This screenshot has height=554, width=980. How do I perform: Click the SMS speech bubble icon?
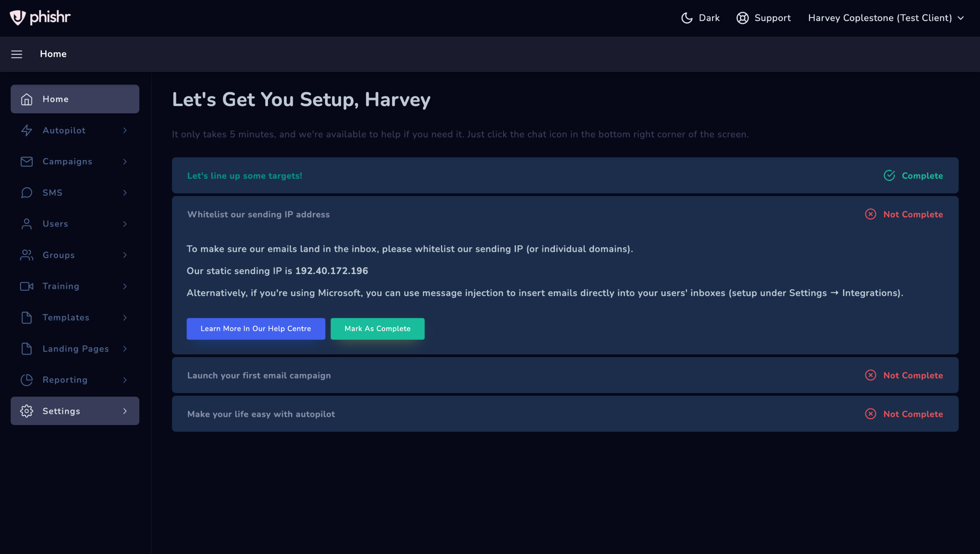(26, 193)
